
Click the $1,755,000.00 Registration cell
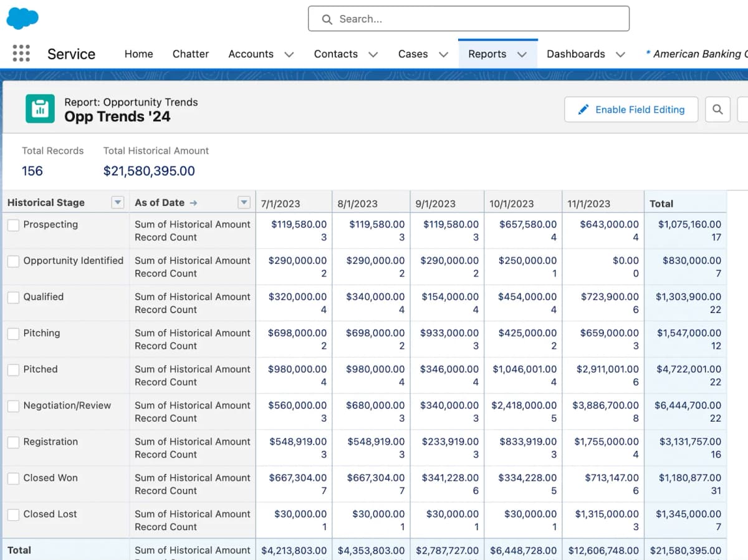(x=607, y=441)
